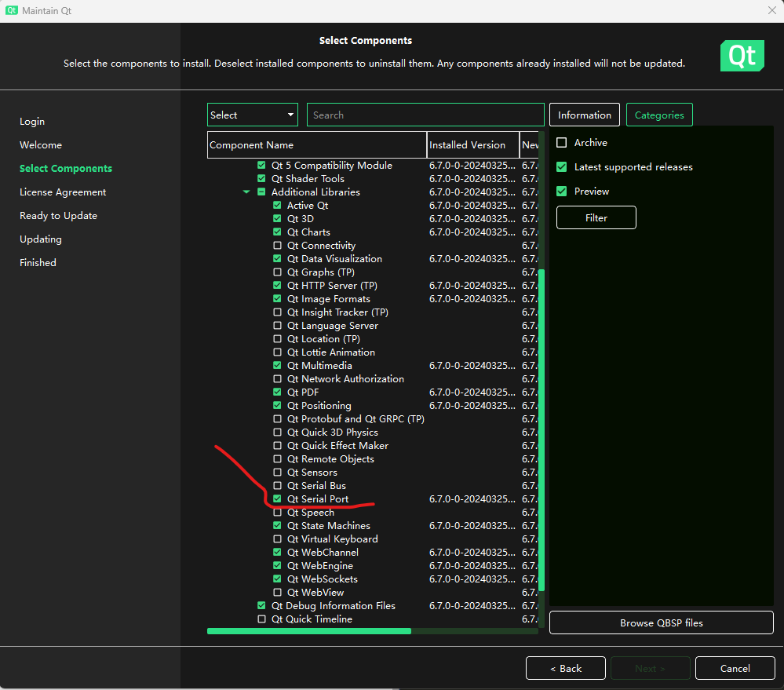The height and width of the screenshot is (690, 784).
Task: Uncheck Qt Positioning component
Action: pos(277,406)
